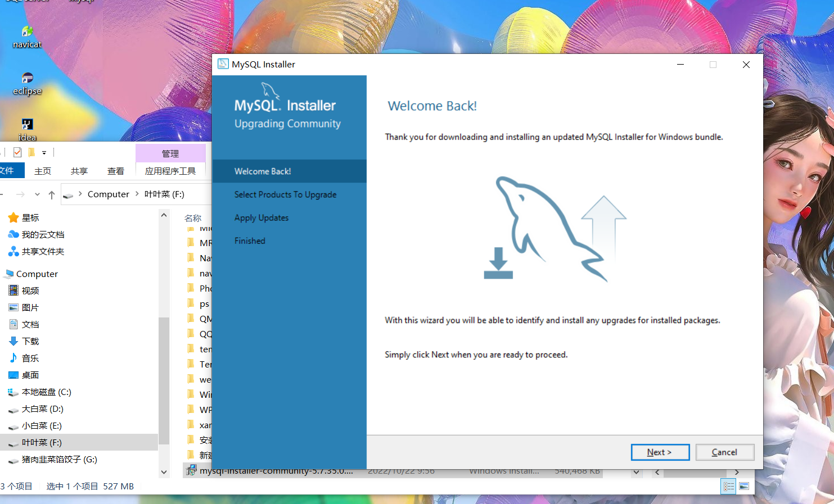
Task: Open the 查看 ribbon tab in Explorer
Action: click(x=116, y=171)
